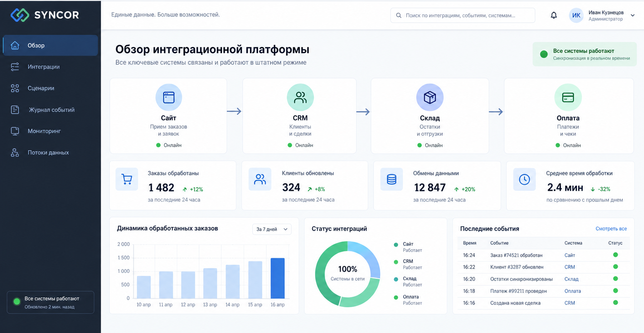Viewport: 644px width, 333px height.
Task: Click the ИК user avatar
Action: [576, 15]
